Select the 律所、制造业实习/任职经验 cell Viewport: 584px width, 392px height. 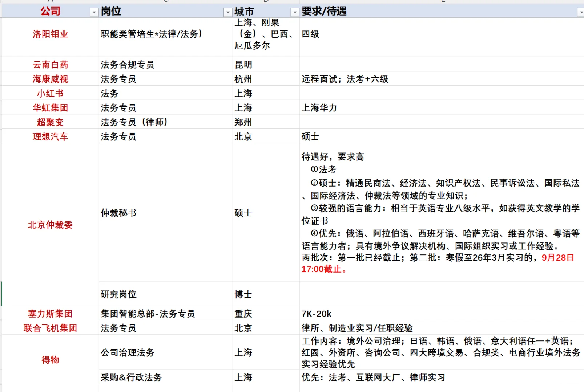(x=442, y=328)
